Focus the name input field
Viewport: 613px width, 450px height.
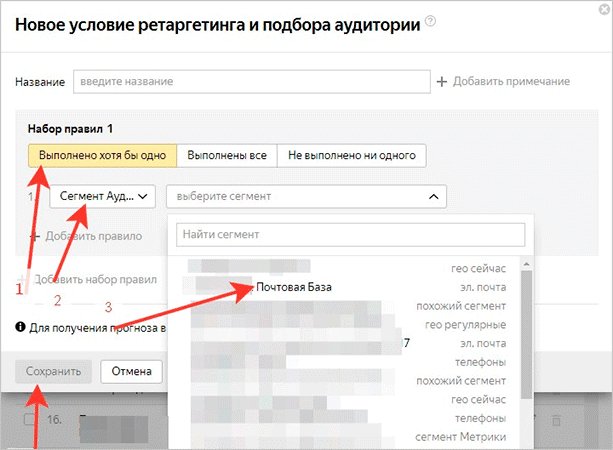[252, 82]
